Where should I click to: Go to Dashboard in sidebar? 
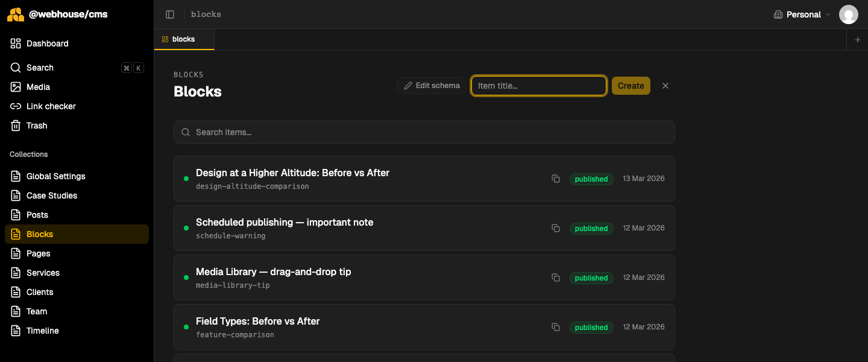[x=47, y=43]
